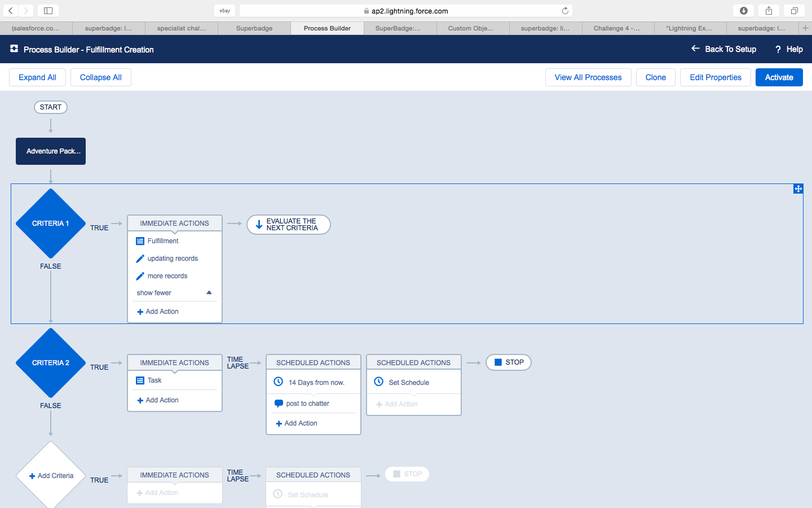812x508 pixels.
Task: Open Safari downloads icon
Action: (x=744, y=11)
